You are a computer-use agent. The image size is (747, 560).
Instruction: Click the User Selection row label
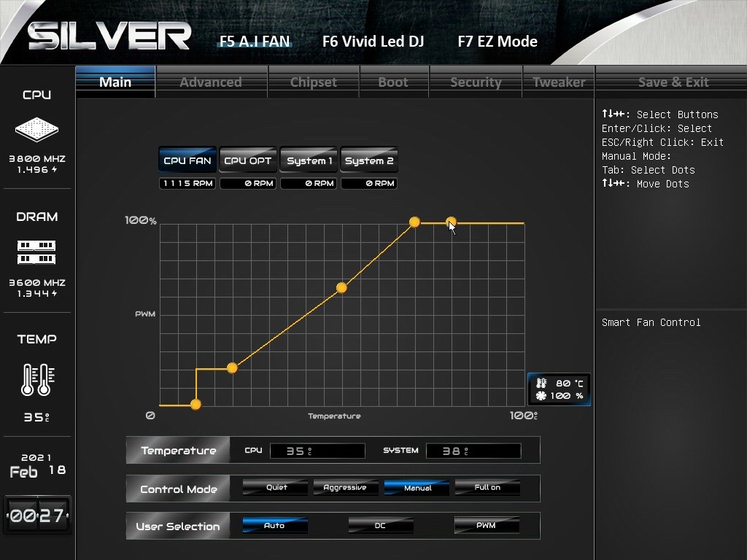point(178,526)
